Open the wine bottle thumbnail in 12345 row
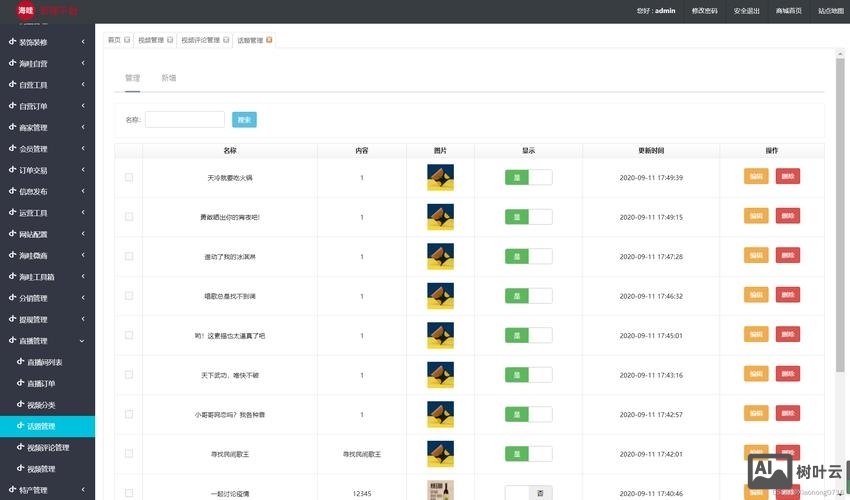The image size is (850, 500). pyautogui.click(x=440, y=490)
